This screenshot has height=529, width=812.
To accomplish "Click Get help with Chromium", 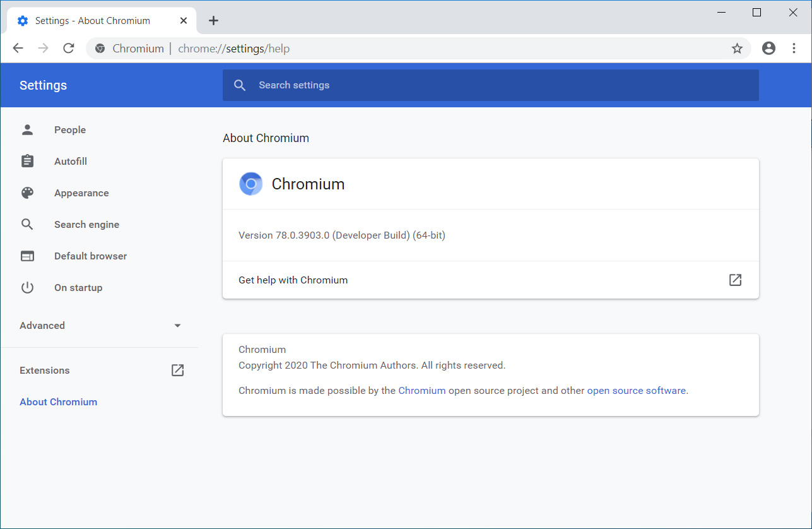I will (x=293, y=280).
